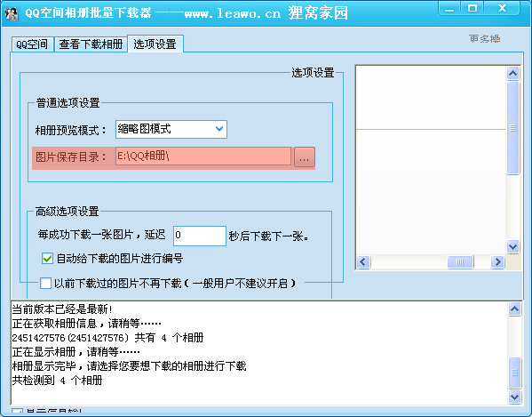Image resolution: width=532 pixels, height=417 pixels.
Task: Click up arrow of log area scrollbar
Action: coord(515,309)
